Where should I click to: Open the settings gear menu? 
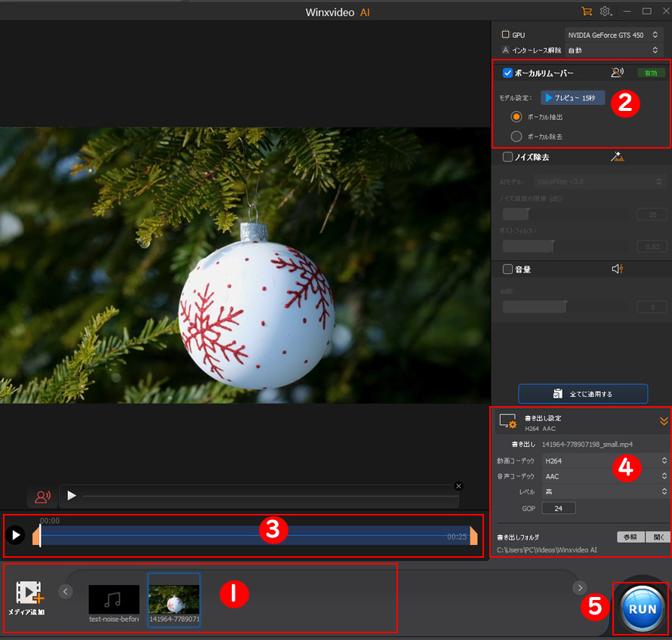605,11
